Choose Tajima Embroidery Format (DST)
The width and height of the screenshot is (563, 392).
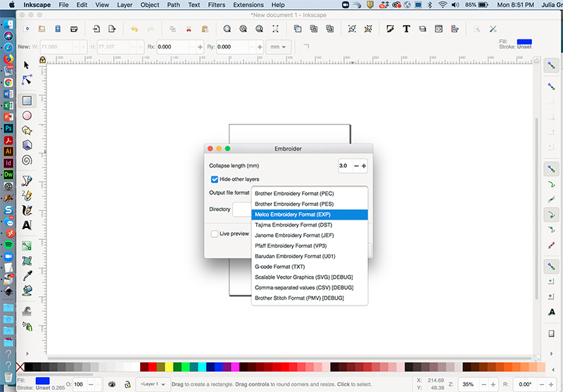[310, 225]
